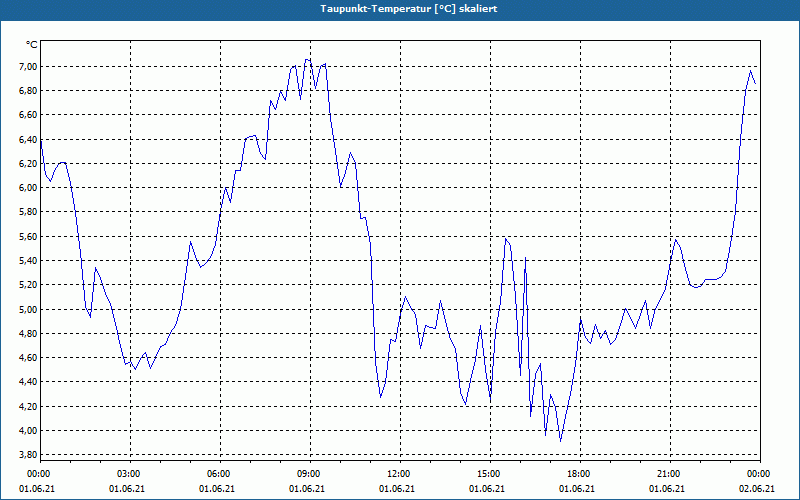Click the 01.06.21 date under 21:00

coord(667,489)
